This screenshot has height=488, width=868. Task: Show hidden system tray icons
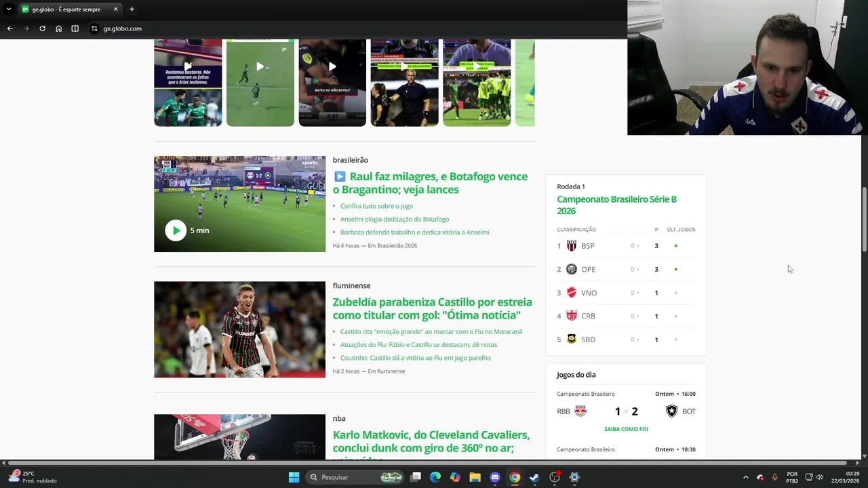click(x=745, y=477)
